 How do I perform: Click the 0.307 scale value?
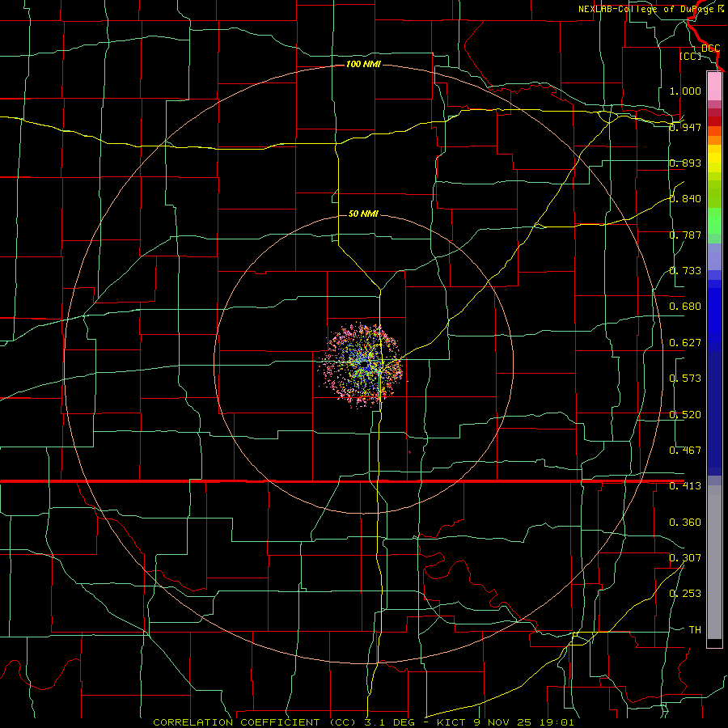coord(685,558)
